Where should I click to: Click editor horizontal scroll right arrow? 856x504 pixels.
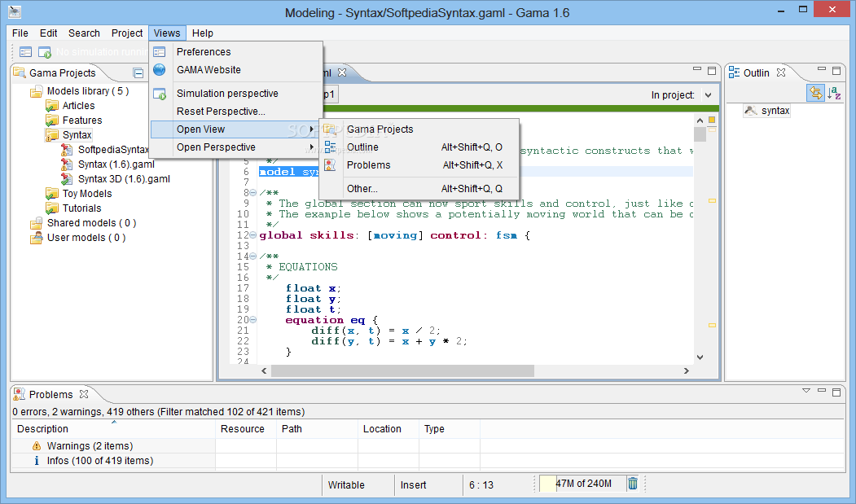click(x=687, y=370)
